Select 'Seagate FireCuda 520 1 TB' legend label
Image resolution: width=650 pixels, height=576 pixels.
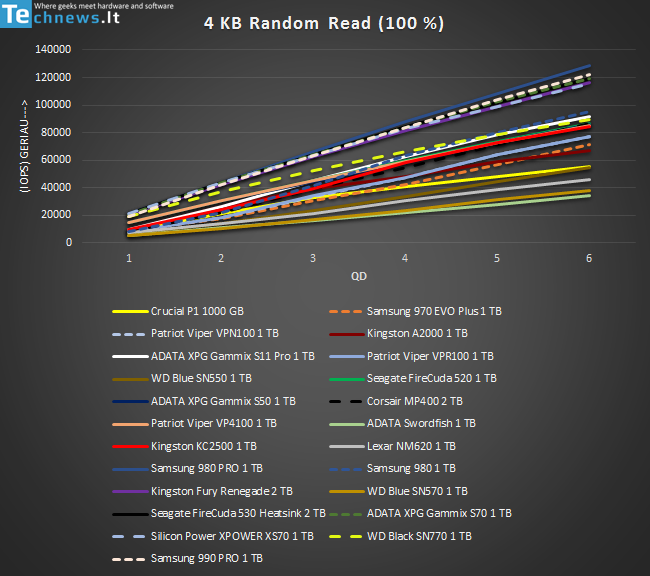432,378
